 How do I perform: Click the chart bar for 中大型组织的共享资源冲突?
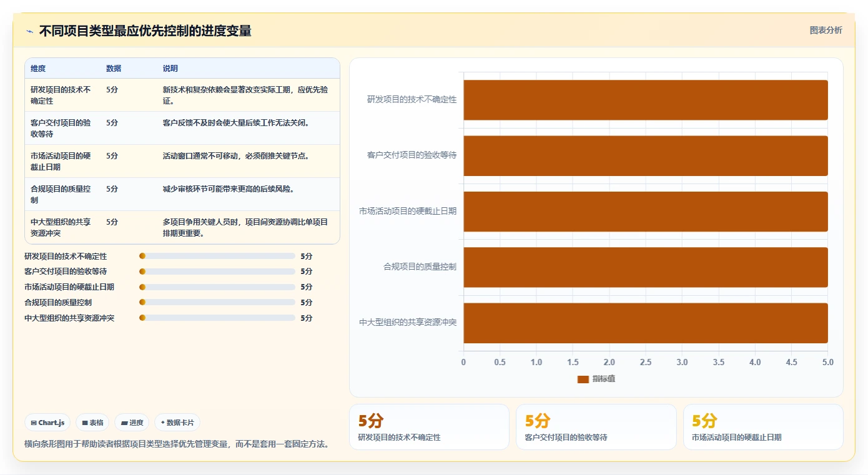pyautogui.click(x=646, y=323)
